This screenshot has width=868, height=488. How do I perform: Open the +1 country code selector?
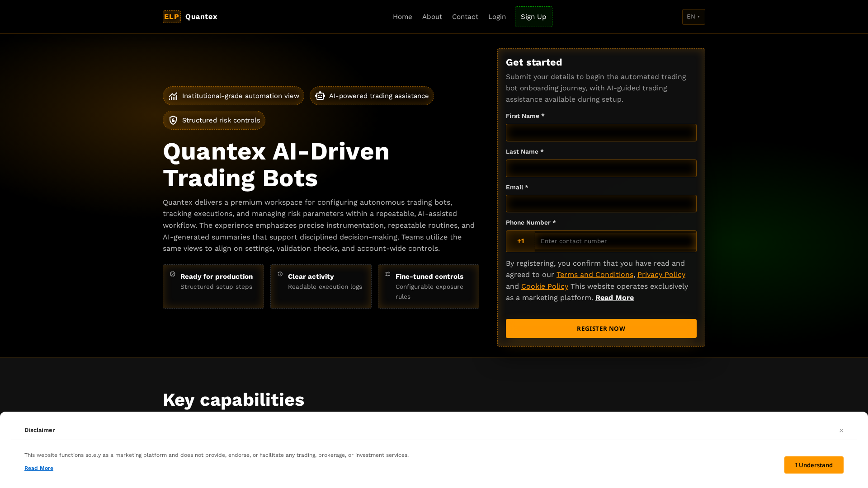pos(520,241)
